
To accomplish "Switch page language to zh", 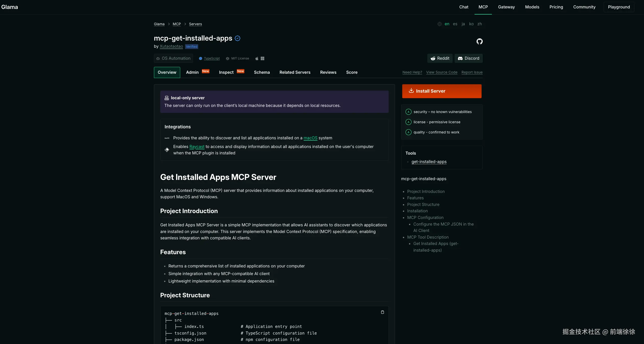I will (x=479, y=24).
